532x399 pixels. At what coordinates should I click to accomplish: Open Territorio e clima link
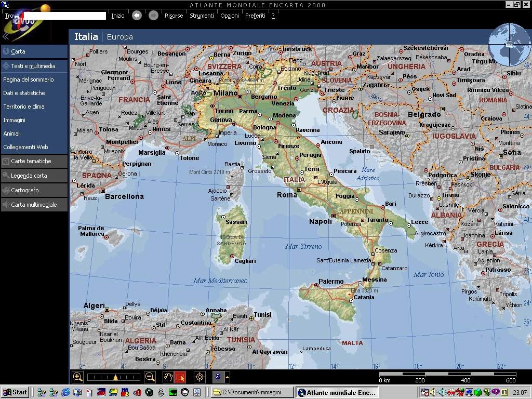tap(24, 107)
